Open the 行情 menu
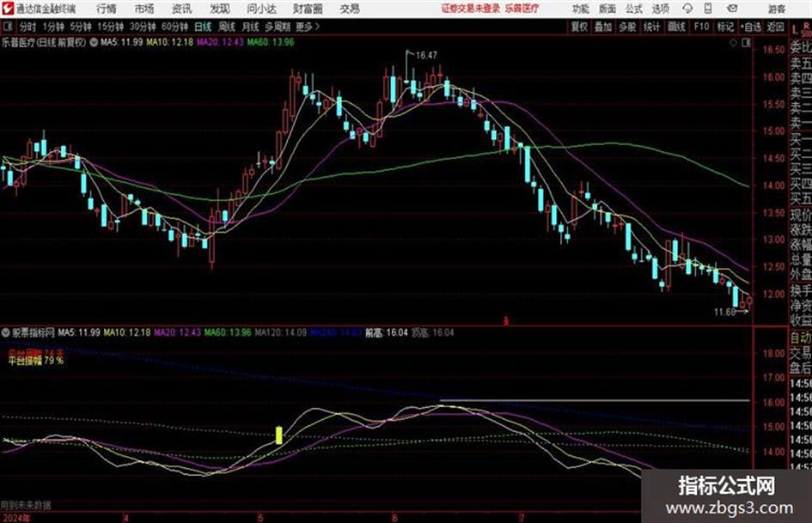This screenshot has width=812, height=523. point(107,9)
